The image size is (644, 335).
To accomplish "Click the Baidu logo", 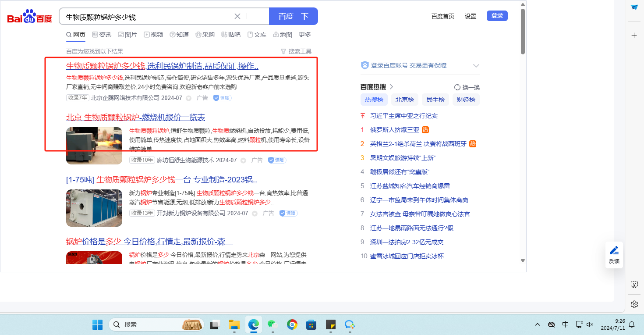I will [29, 17].
